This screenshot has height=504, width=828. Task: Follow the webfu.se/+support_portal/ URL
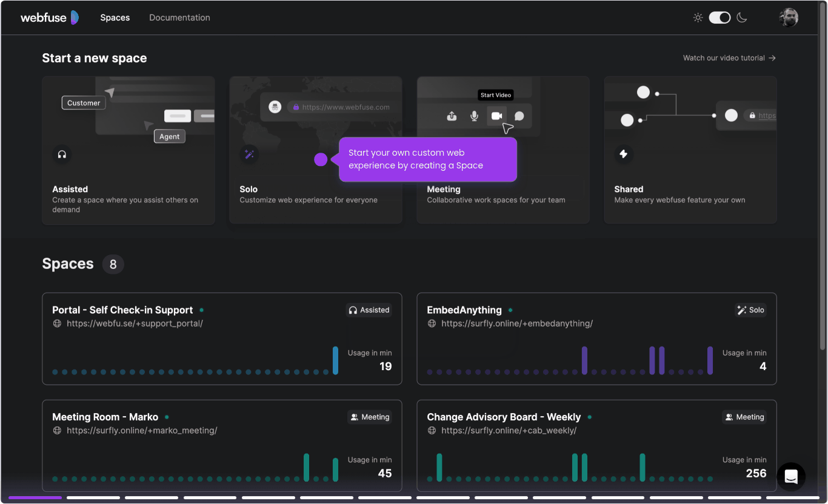click(x=135, y=323)
